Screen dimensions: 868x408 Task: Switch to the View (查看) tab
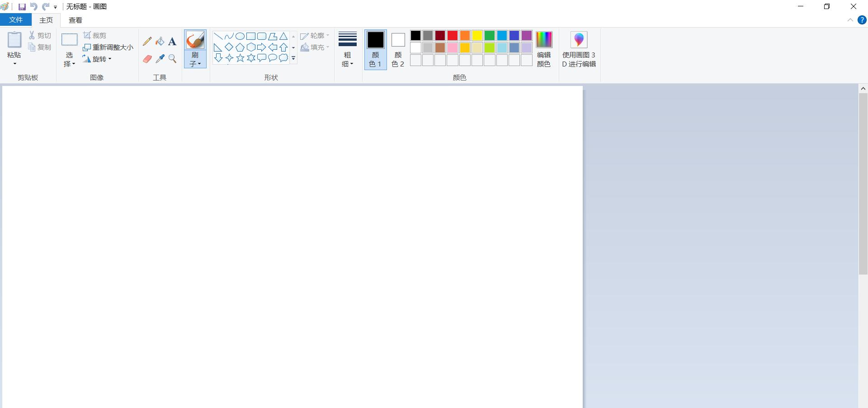click(75, 20)
